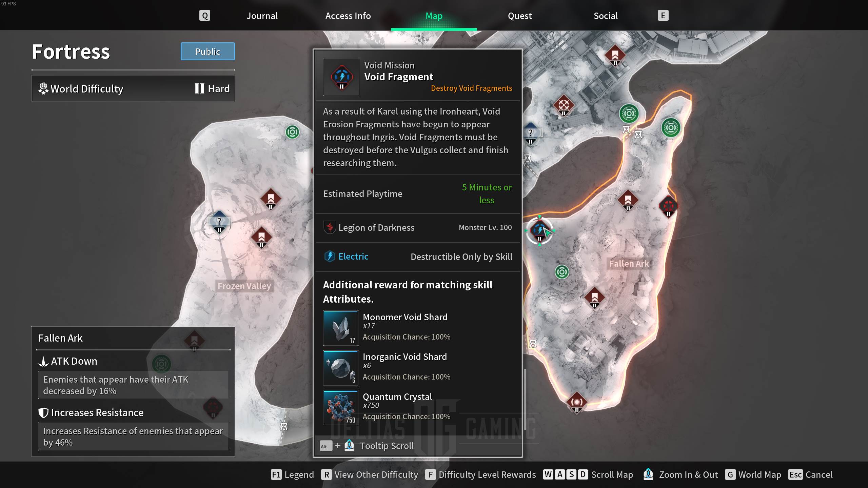Switch to the Quest tab

[519, 16]
